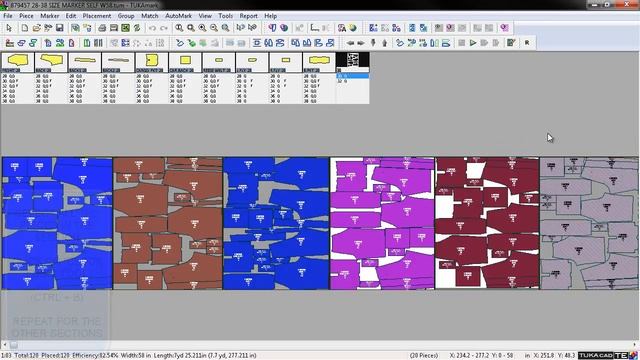This screenshot has height=360, width=640.
Task: Click the first magnifier zoom icon
Action: 179,28
